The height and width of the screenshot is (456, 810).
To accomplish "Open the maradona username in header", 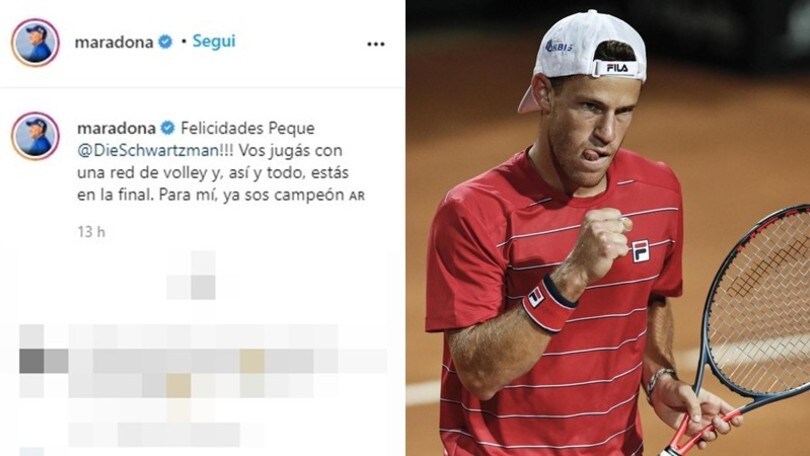I will tap(114, 42).
